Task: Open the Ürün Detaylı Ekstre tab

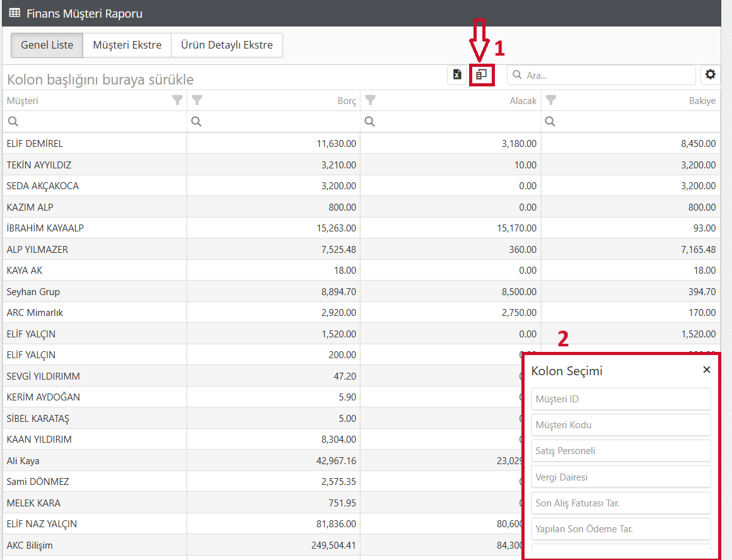Action: click(227, 45)
